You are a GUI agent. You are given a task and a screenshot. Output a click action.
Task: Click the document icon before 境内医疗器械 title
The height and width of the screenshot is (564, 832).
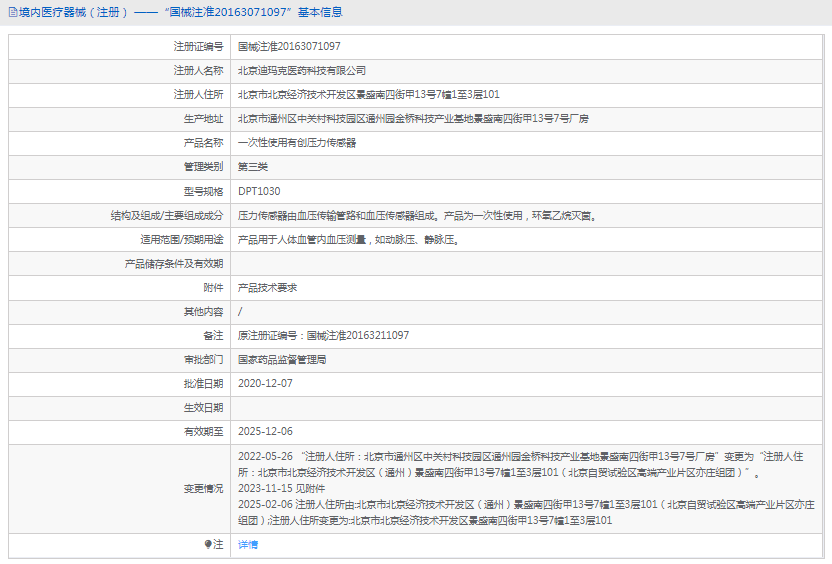13,12
